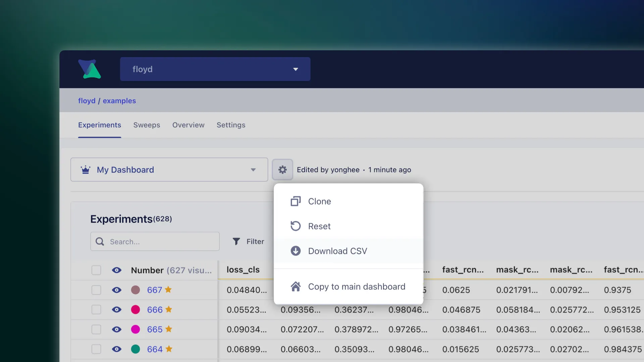
Task: Check the box for experiment 666
Action: [x=96, y=309]
